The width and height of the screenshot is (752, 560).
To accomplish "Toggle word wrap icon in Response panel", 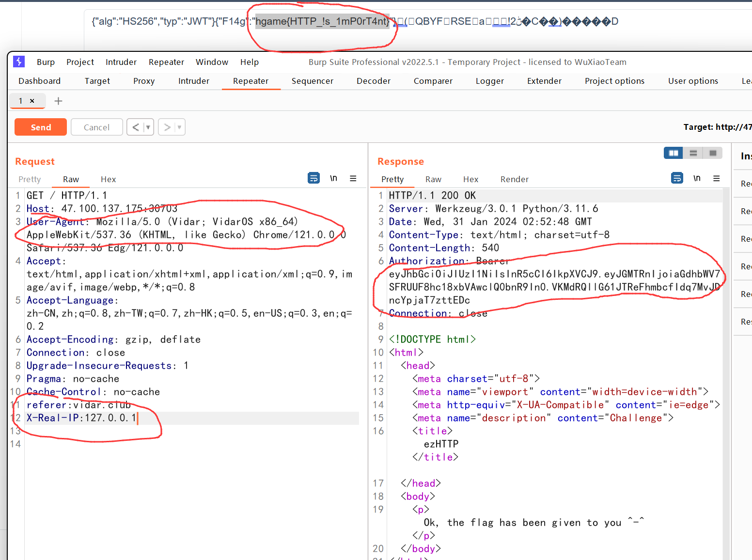I will pos(677,178).
